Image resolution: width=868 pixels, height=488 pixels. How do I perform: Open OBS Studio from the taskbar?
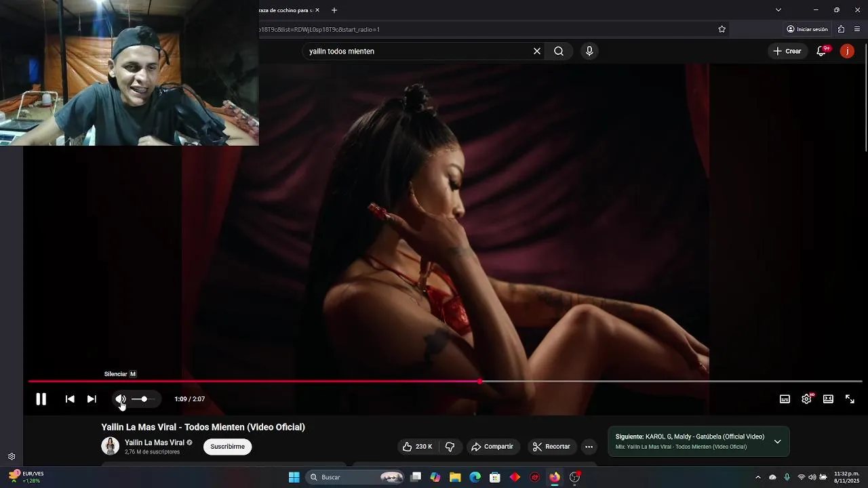(x=575, y=477)
